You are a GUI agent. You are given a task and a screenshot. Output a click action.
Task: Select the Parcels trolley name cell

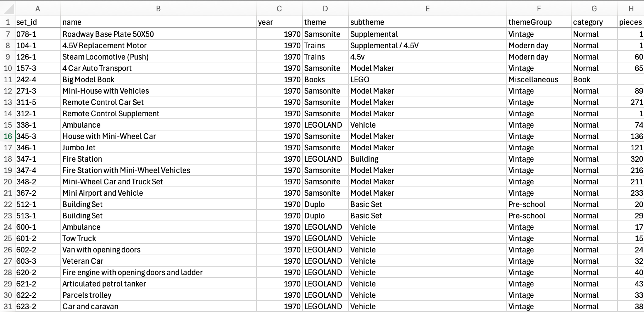pos(159,295)
